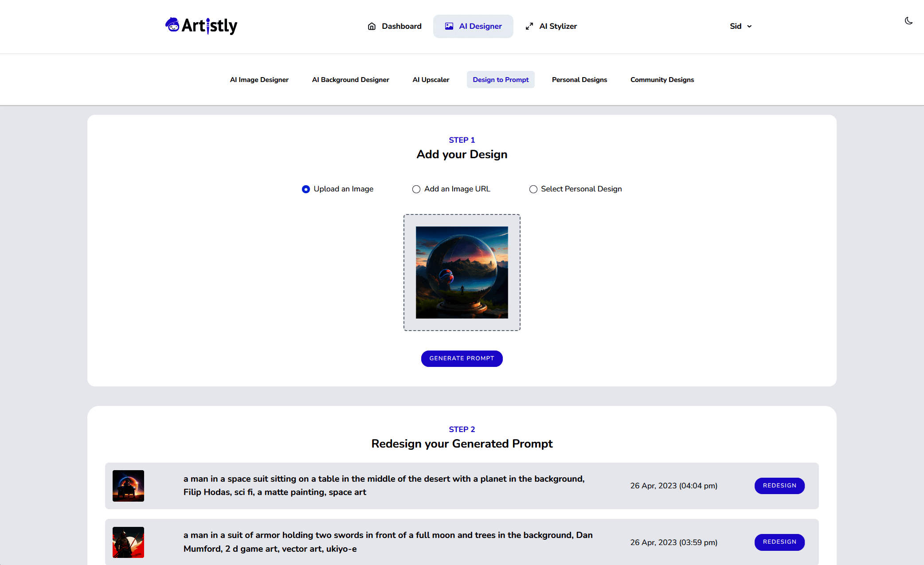Click the uploaded glass globe image
Screen dimensions: 924x565
pyautogui.click(x=462, y=273)
